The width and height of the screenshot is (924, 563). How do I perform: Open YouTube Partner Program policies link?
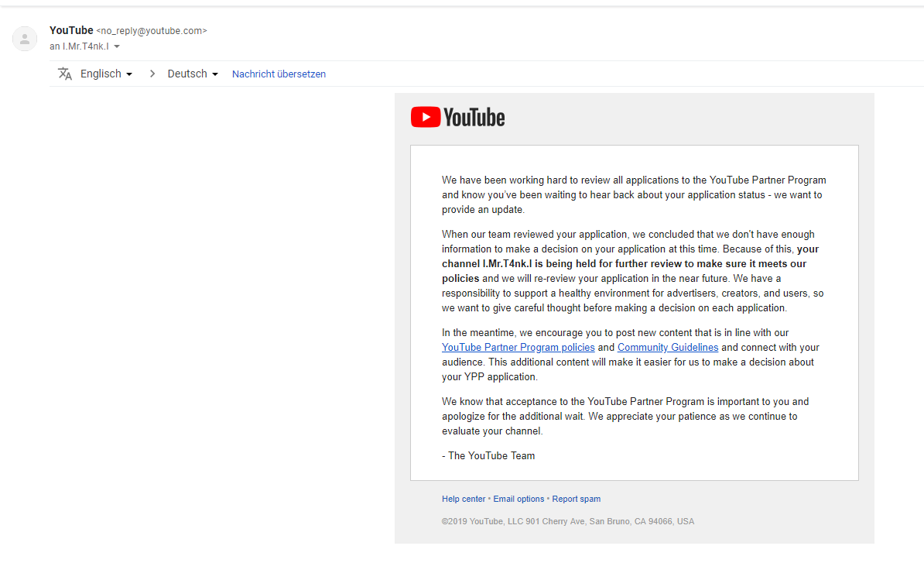[518, 347]
